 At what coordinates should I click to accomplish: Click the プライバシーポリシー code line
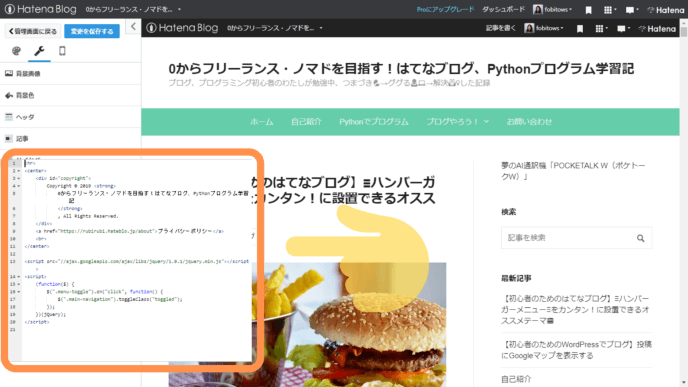(129, 231)
